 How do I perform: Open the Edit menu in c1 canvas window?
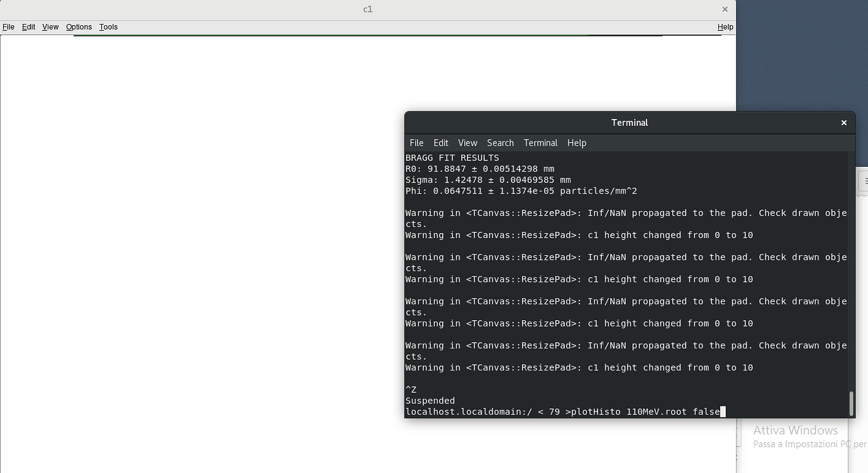tap(28, 27)
